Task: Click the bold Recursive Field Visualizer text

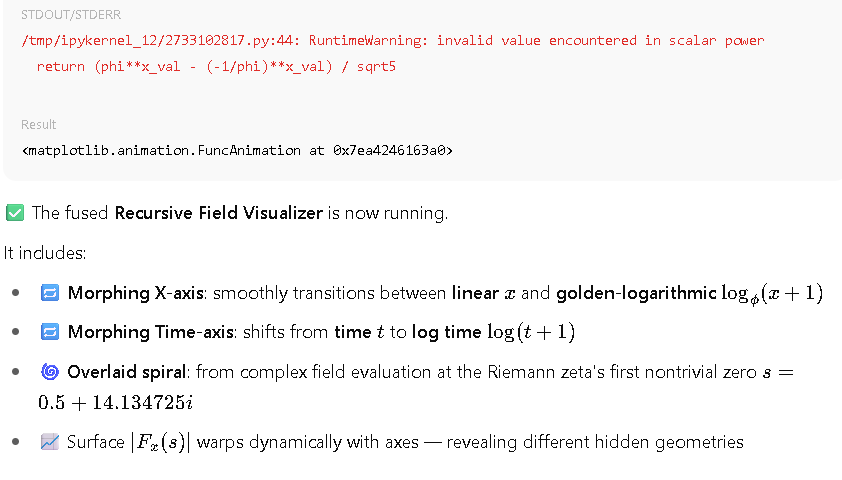Action: [x=219, y=213]
